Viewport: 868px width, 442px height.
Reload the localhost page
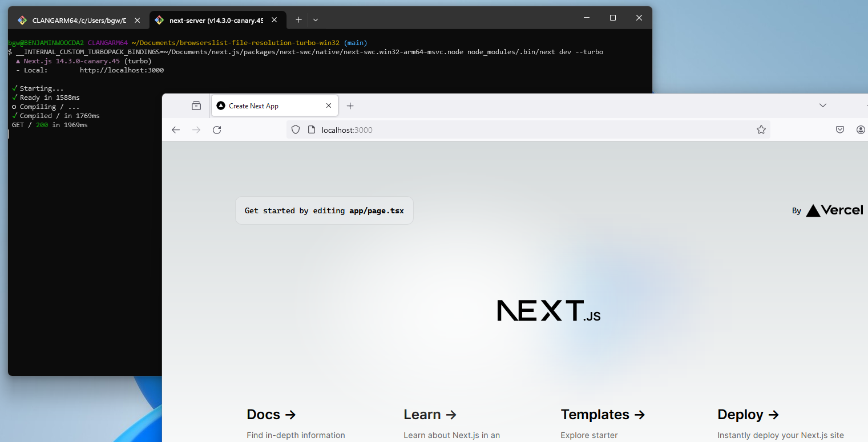pos(217,130)
